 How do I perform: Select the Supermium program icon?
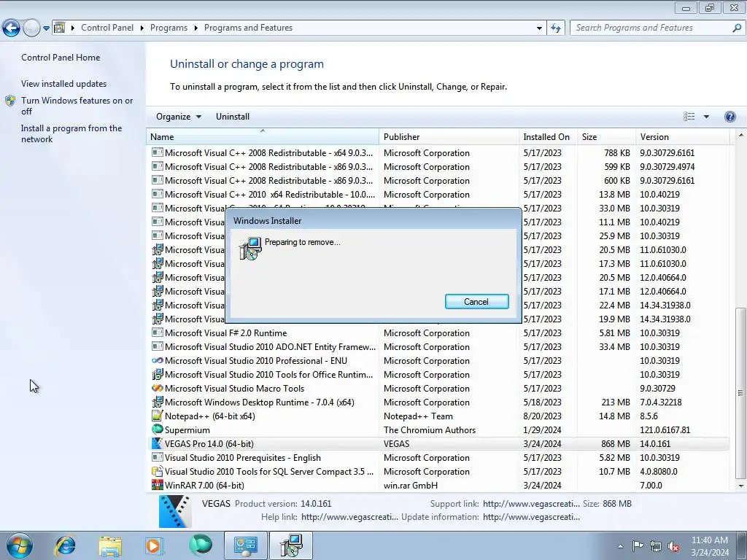[158, 429]
